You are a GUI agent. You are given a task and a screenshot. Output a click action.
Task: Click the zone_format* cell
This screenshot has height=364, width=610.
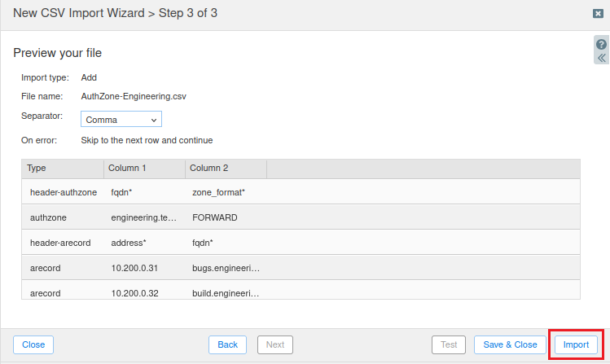pyautogui.click(x=218, y=192)
